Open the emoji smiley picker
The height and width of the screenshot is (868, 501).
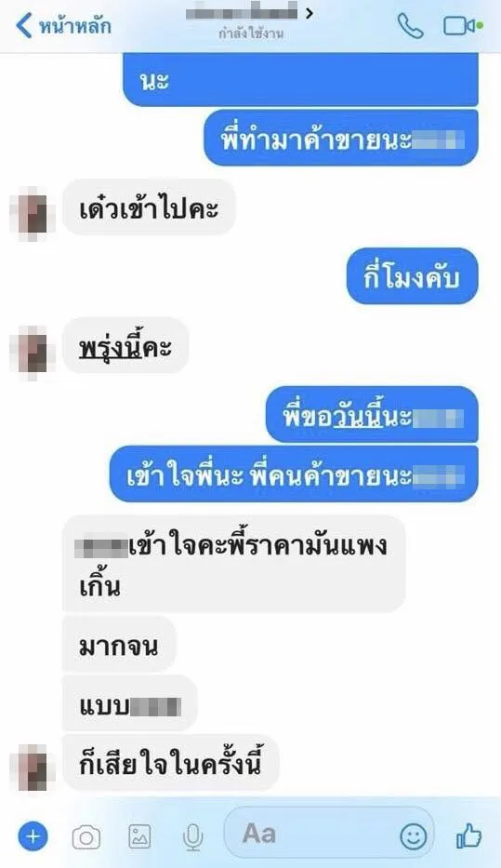click(x=413, y=835)
